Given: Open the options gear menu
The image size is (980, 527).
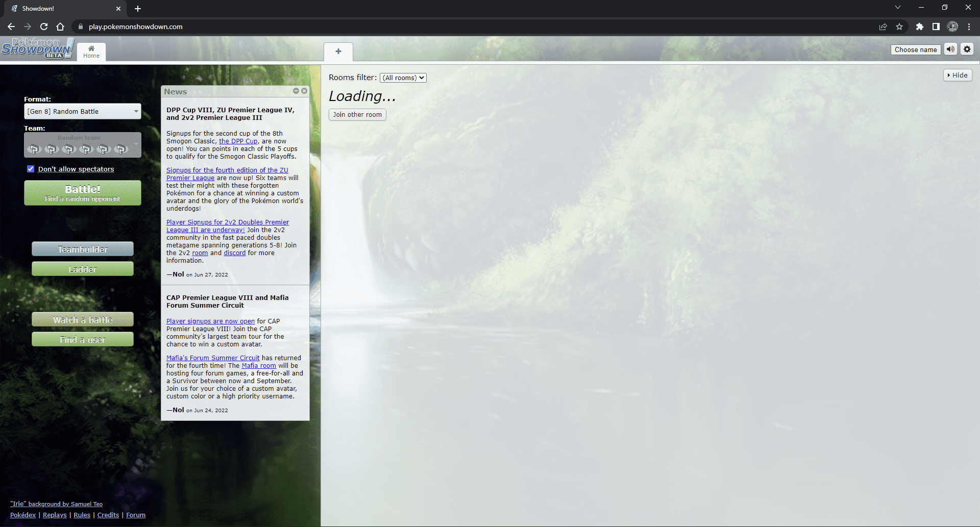Looking at the screenshot, I should tap(967, 49).
